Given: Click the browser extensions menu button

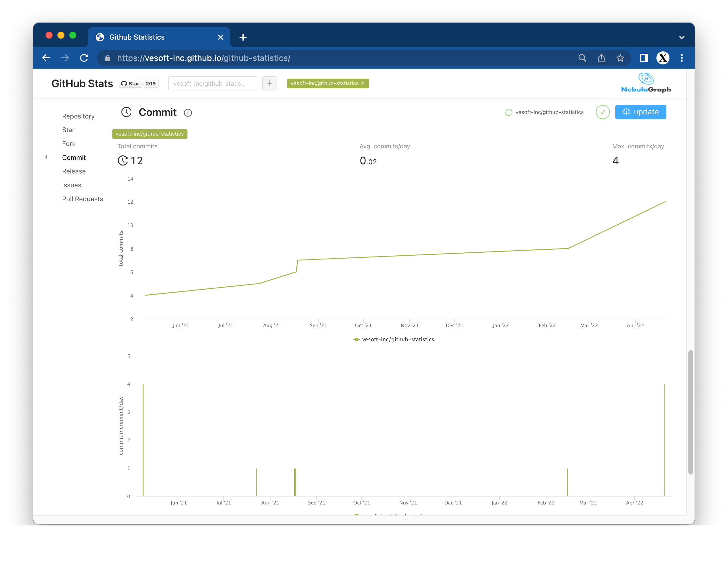Looking at the screenshot, I should (x=643, y=58).
